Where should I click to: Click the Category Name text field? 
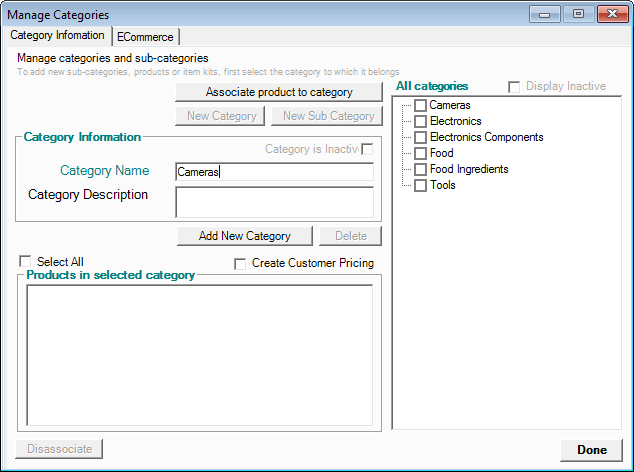(x=274, y=172)
